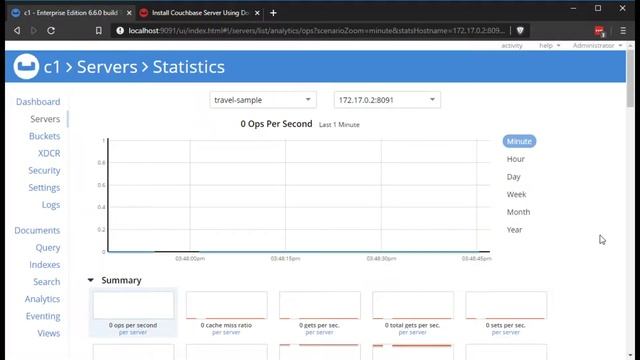Viewport: 640px width, 360px height.
Task: Open Servers in the sidebar
Action: 45,119
